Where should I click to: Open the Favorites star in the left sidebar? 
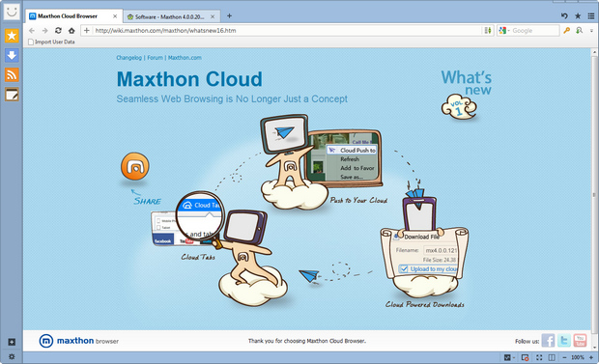(x=12, y=36)
